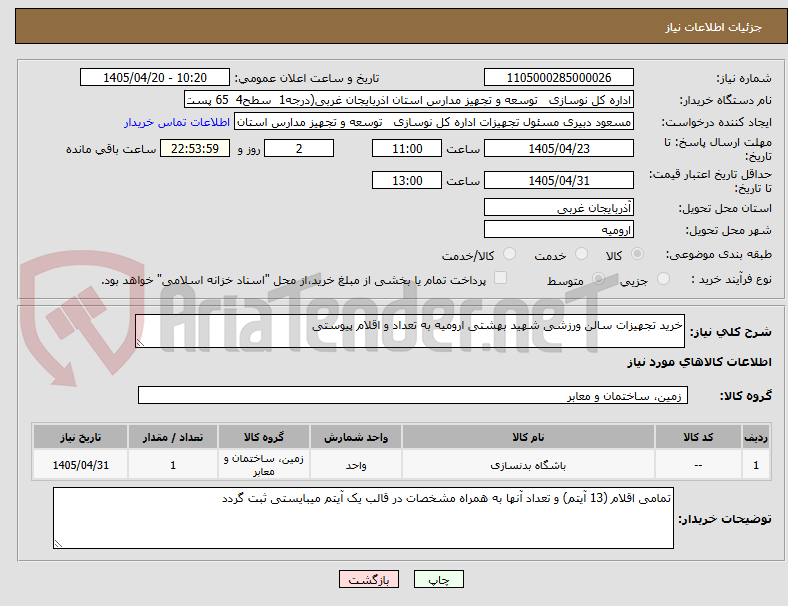
Task: Click the نام کالا column header
Action: [528, 437]
